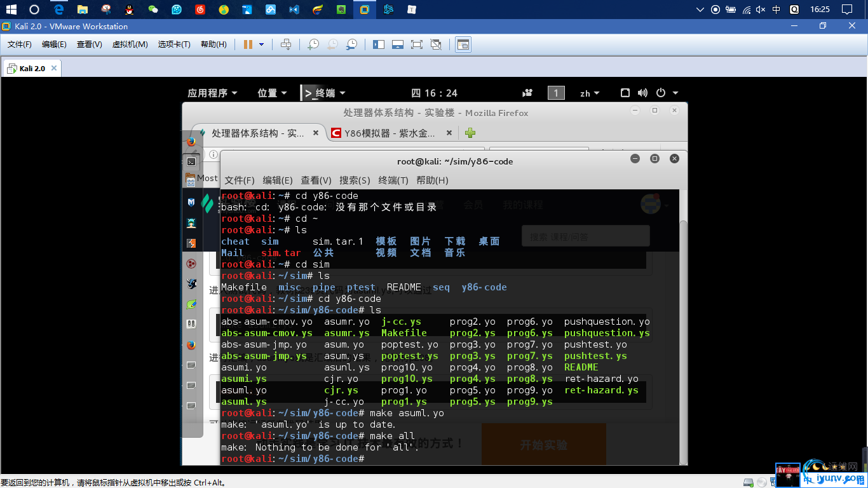
Task: Open the zh input language dropdown
Action: (590, 93)
